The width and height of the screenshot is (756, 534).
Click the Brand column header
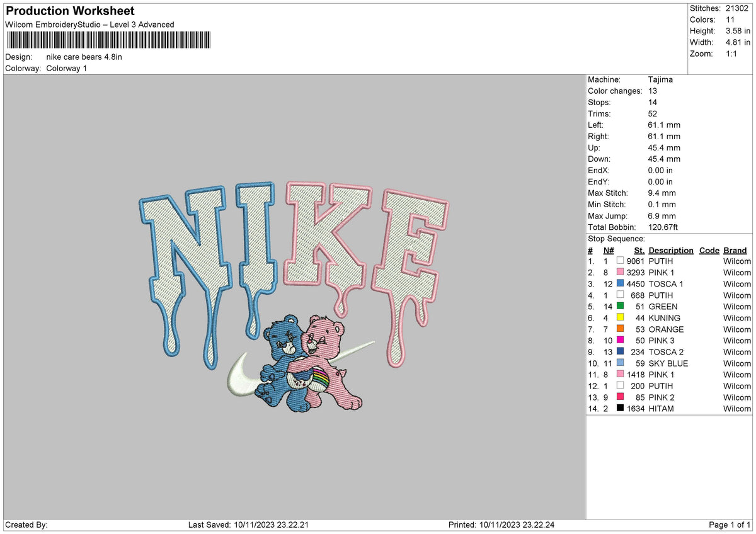pyautogui.click(x=735, y=250)
